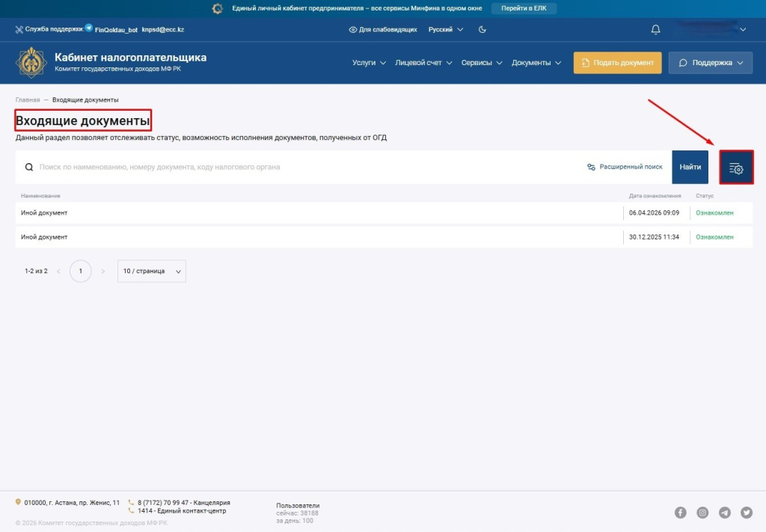Screen dimensions: 766x532
Task: Expand the '10 / страница' page size dropdown
Action: click(151, 271)
